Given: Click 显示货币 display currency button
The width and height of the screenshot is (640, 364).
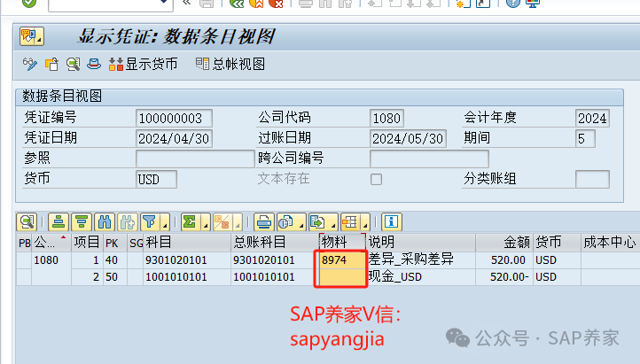Looking at the screenshot, I should [x=143, y=65].
